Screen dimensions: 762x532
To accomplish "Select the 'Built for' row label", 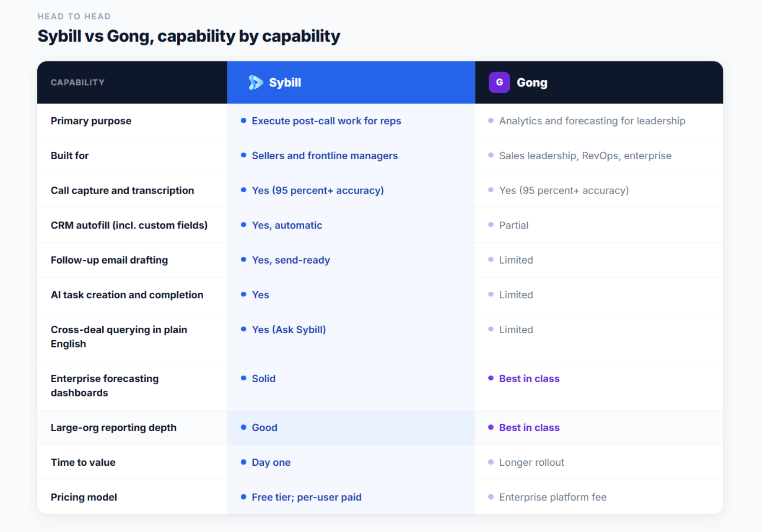I will pyautogui.click(x=70, y=155).
